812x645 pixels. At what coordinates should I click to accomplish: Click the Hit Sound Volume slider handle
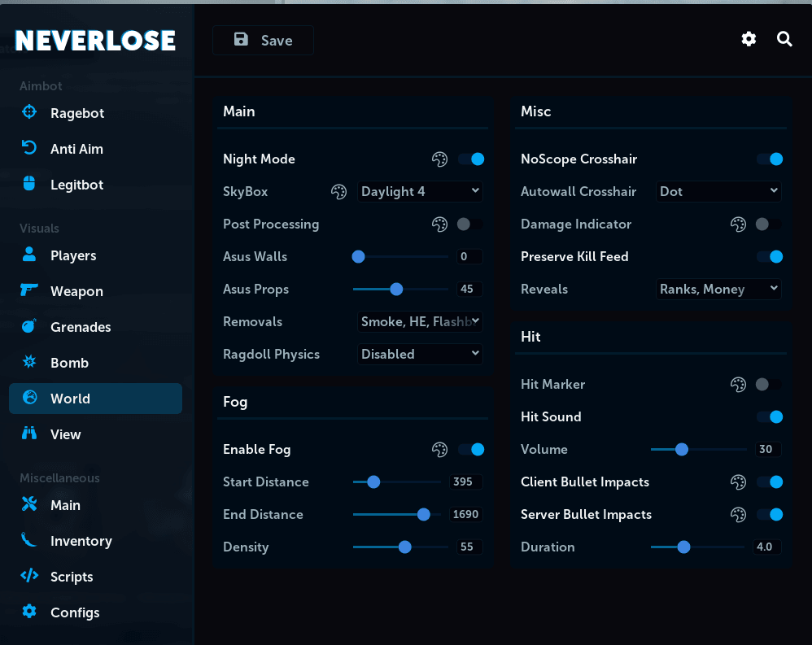click(682, 449)
